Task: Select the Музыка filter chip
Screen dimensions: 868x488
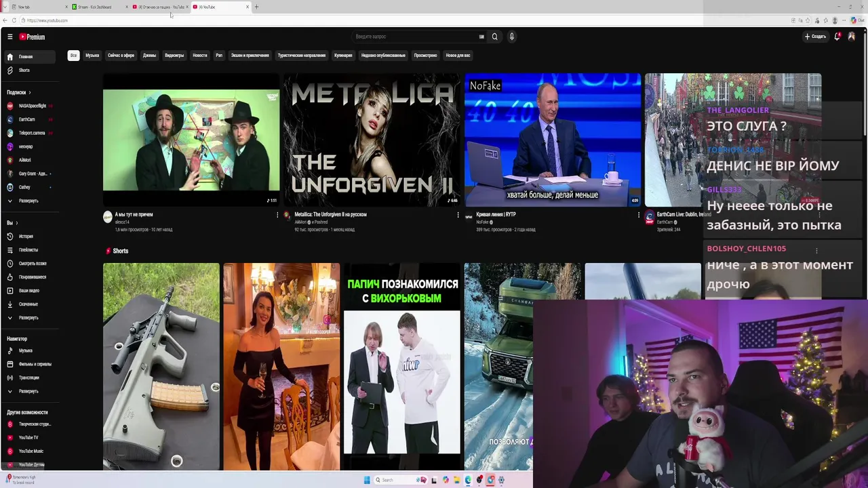Action: click(92, 56)
